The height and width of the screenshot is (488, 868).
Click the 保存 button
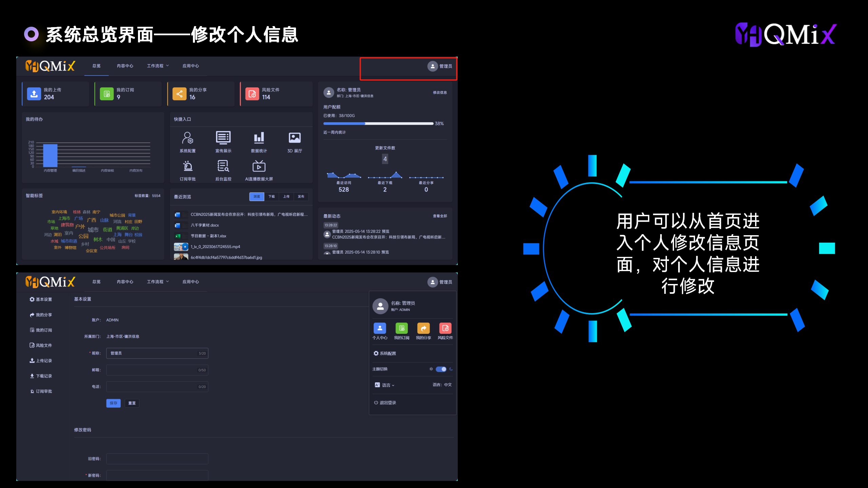(113, 403)
